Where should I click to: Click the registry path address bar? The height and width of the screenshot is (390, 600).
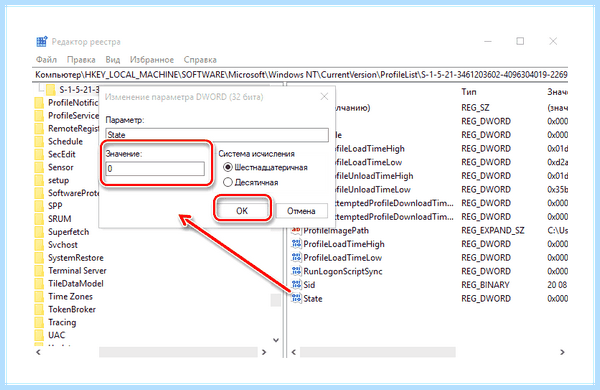[x=300, y=74]
